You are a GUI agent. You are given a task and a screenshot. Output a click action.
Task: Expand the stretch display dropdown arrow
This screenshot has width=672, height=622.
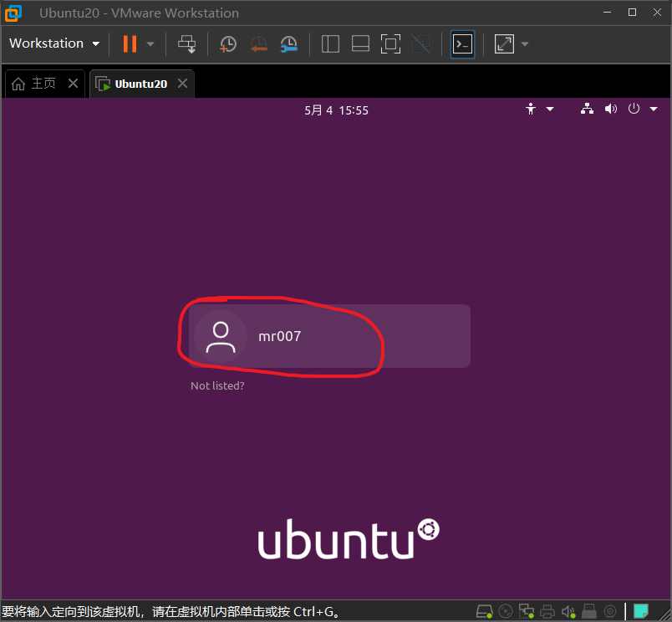(525, 43)
